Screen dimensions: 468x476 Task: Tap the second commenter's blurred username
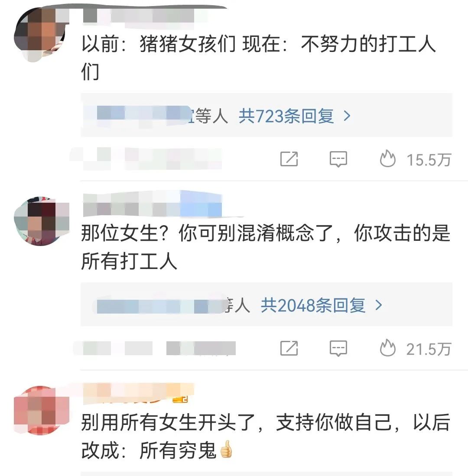click(x=152, y=204)
